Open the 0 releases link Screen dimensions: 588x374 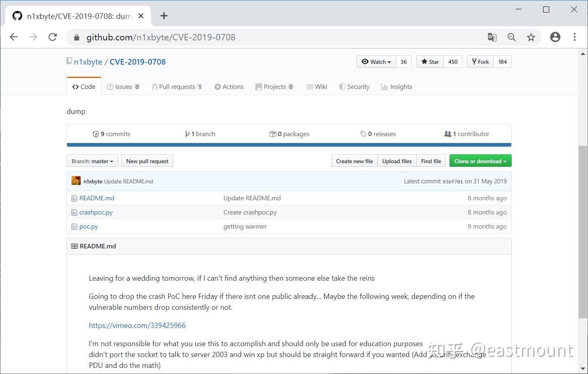378,134
